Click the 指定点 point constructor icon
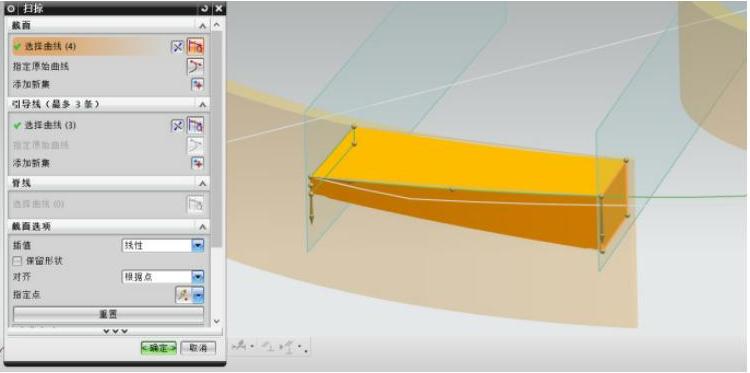 tap(183, 295)
